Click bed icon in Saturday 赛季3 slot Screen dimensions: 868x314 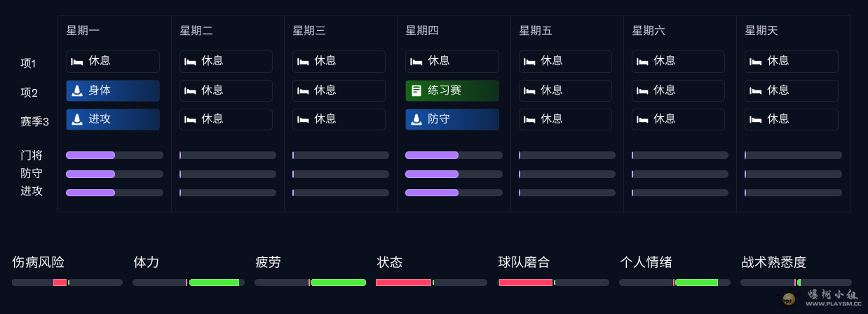[x=642, y=119]
